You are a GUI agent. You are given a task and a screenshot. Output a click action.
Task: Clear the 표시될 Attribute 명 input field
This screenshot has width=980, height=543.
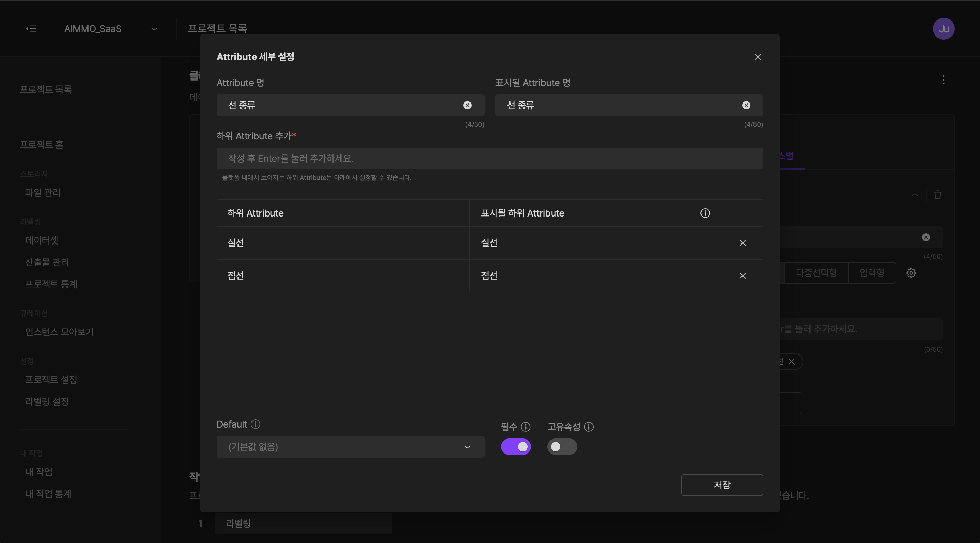746,105
